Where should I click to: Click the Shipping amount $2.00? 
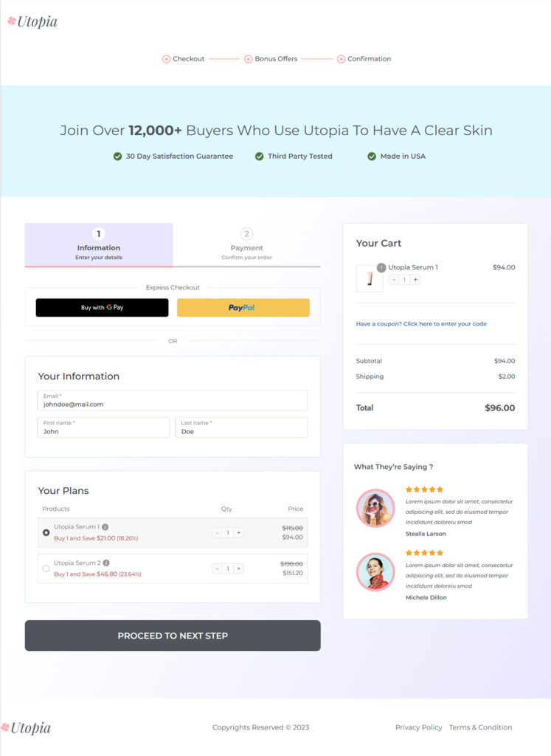pos(507,377)
